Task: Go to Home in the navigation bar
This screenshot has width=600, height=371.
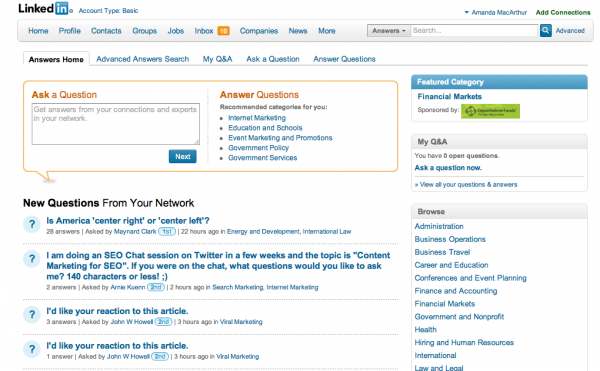Action: coord(38,31)
